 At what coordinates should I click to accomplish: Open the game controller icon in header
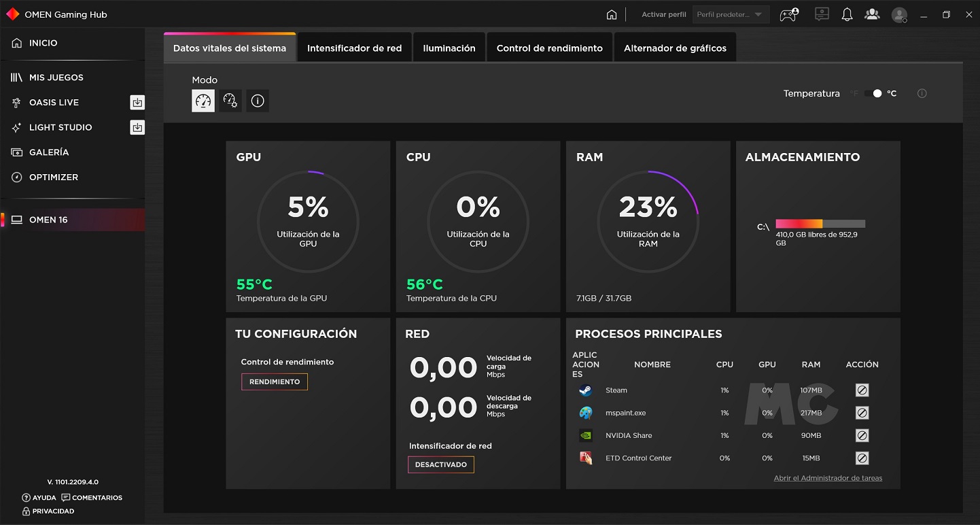(x=788, y=14)
